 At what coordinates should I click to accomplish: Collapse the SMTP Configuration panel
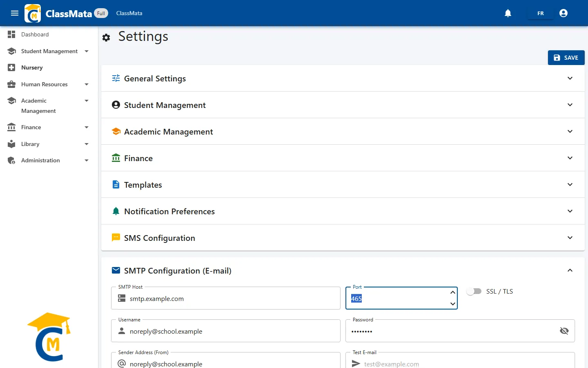(x=570, y=270)
